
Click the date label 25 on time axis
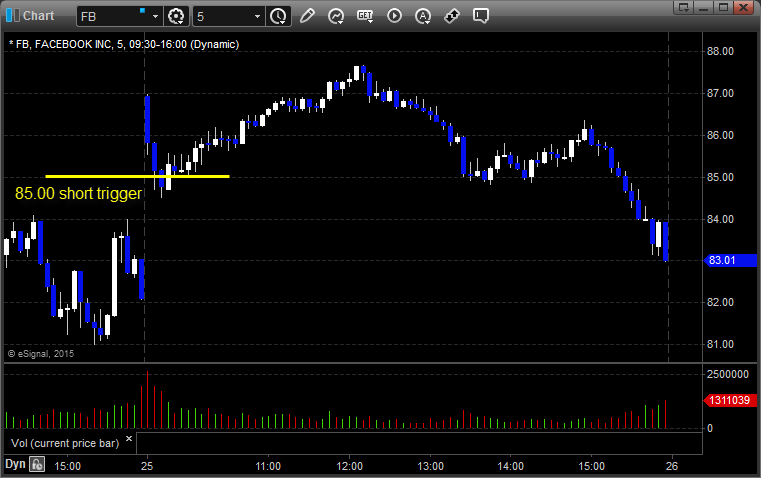[x=147, y=466]
